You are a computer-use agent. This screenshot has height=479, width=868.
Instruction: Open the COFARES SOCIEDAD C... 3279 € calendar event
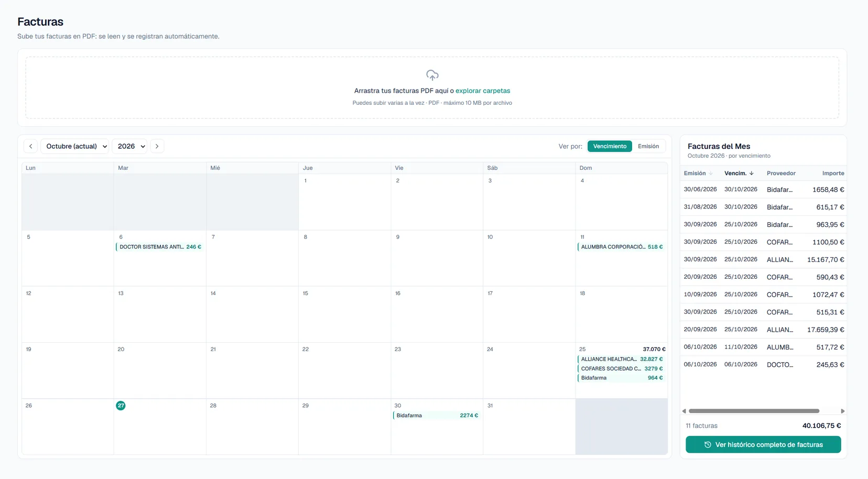click(621, 368)
